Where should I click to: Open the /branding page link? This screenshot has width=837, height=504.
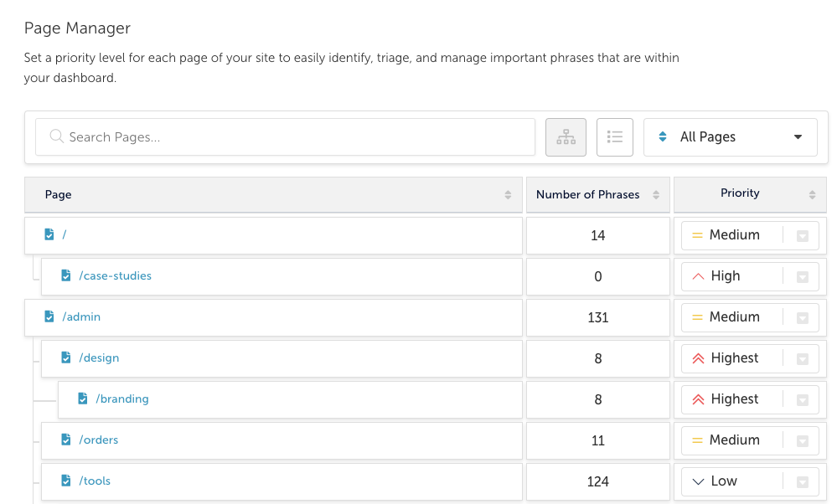click(121, 399)
